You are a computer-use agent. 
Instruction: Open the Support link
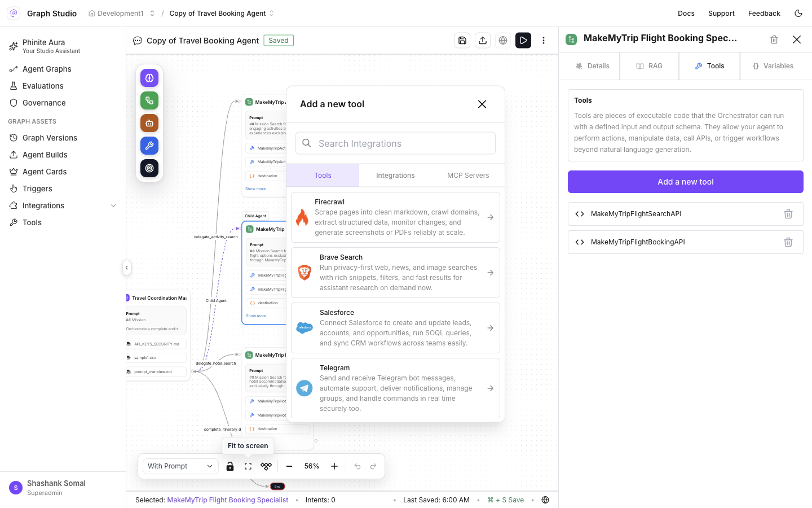(721, 14)
